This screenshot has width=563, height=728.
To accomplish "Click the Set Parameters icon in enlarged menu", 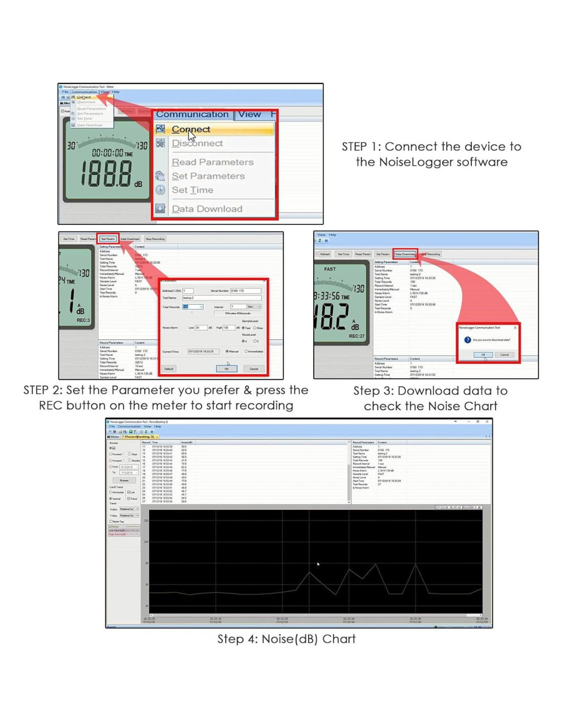I will coord(161,176).
